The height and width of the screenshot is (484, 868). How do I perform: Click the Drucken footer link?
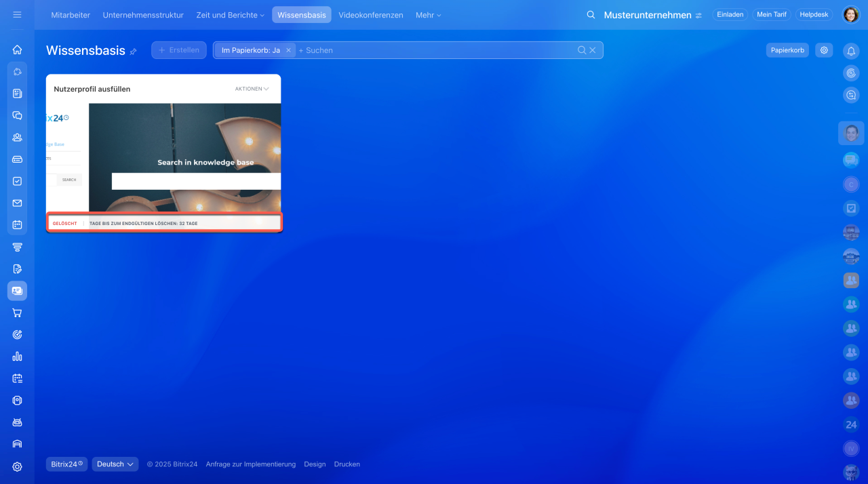347,464
